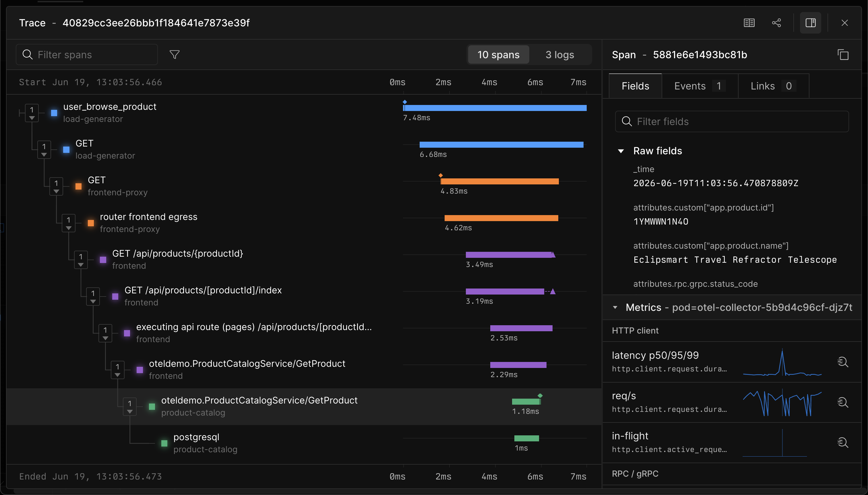Collapse executing api route span children
The width and height of the screenshot is (868, 495).
105,333
